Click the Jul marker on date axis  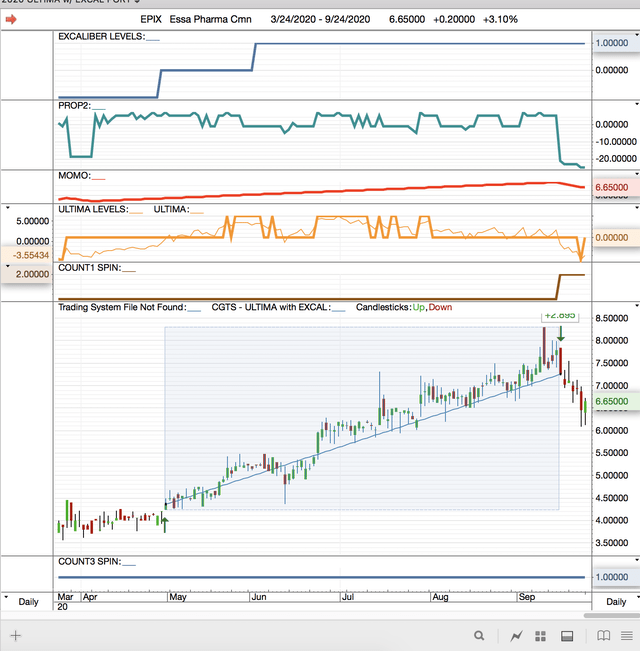(x=347, y=597)
